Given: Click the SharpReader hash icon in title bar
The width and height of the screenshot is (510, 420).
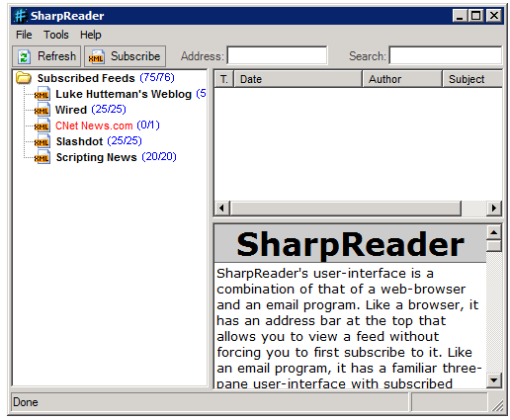Looking at the screenshot, I should coord(21,16).
